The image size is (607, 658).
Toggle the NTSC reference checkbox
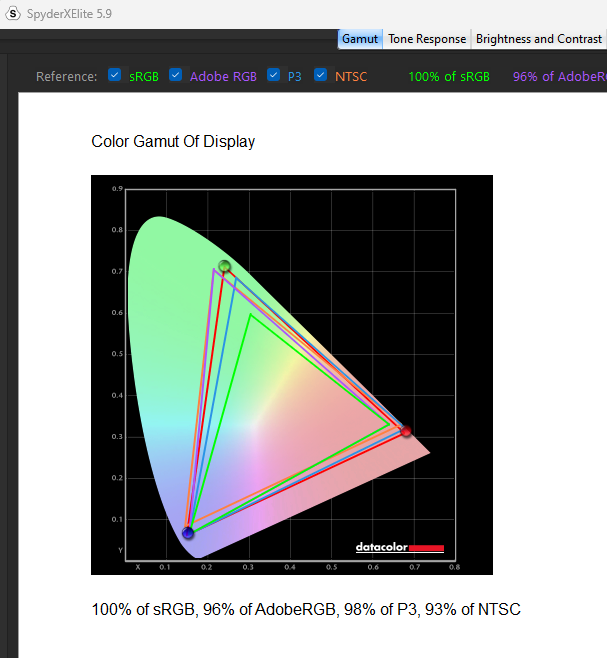tap(321, 75)
